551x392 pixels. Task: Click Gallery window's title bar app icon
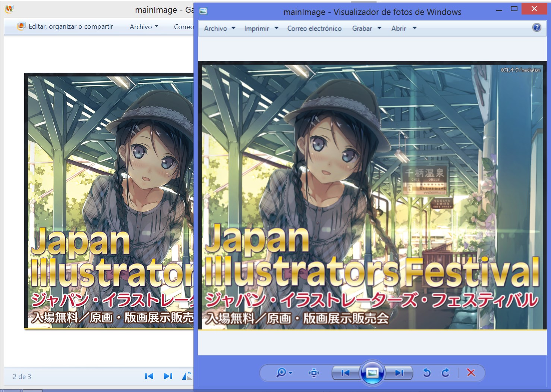coord(9,9)
